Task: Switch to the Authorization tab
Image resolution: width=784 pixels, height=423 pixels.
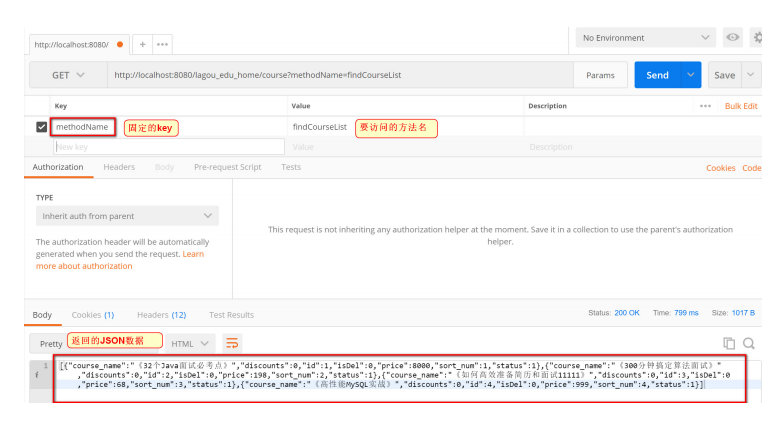Action: 58,167
